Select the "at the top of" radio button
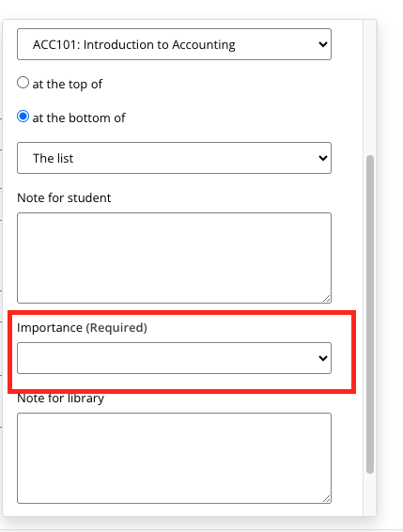Viewport: 403px width, 532px height. (23, 83)
